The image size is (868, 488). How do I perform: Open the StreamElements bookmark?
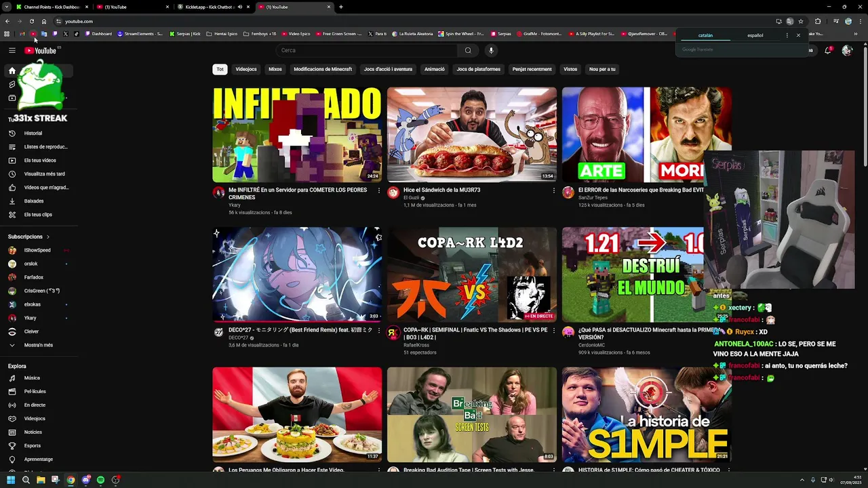click(140, 33)
